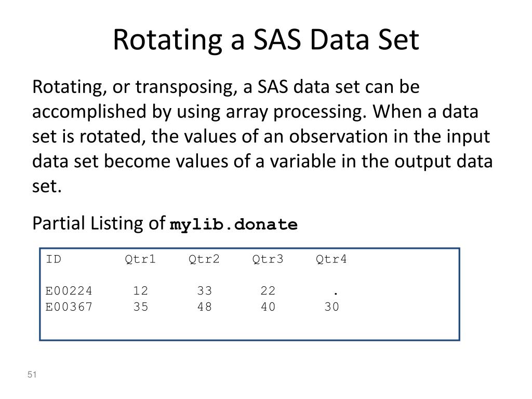Click the Qtr3 column header

(268, 260)
